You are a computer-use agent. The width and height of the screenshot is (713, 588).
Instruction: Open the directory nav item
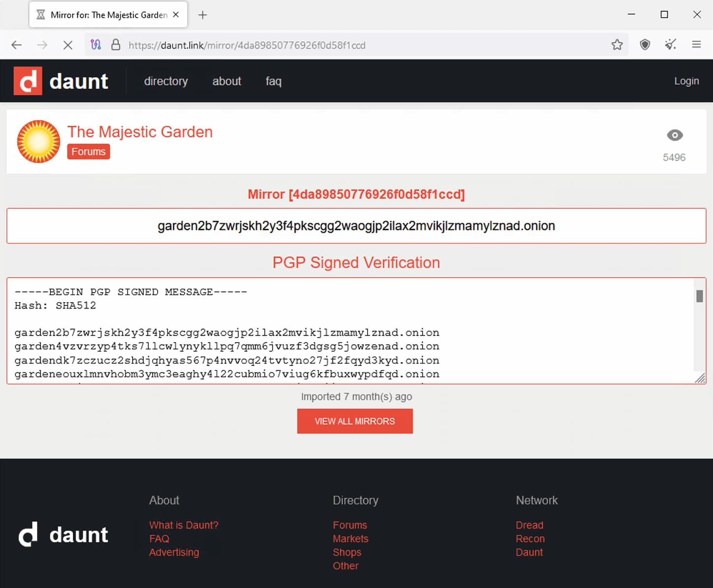(166, 81)
